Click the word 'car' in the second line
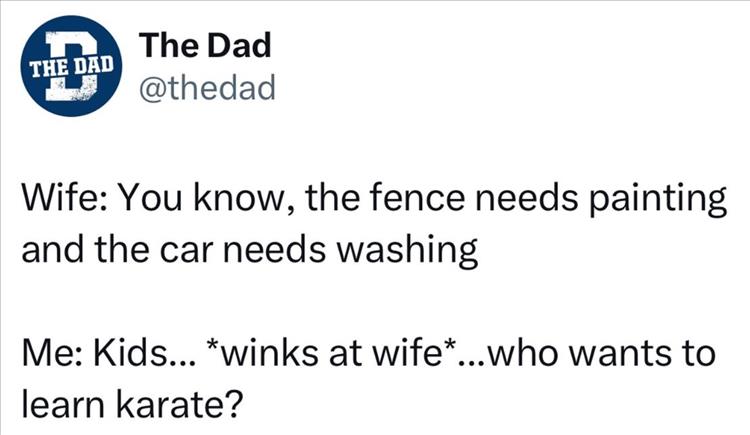 198,249
